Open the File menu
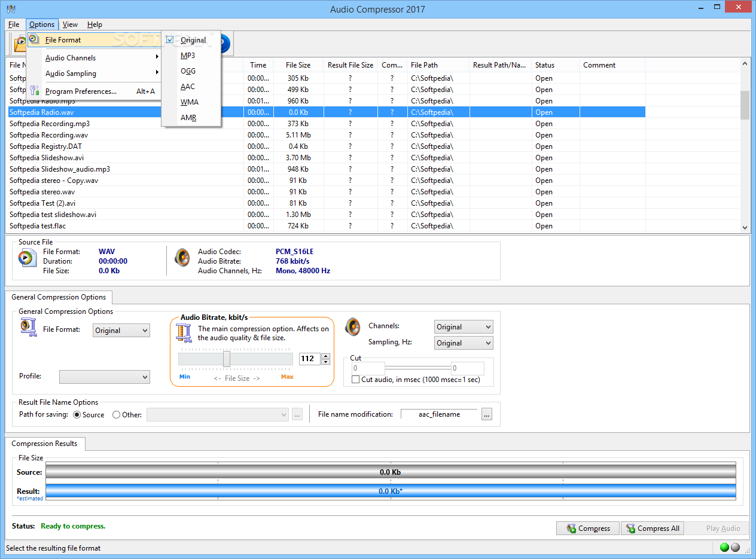 (14, 25)
